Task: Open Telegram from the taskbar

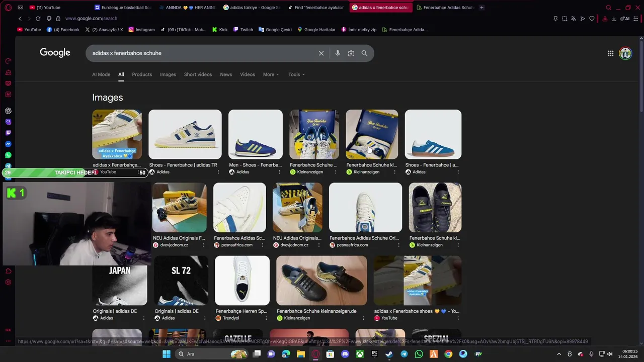Action: coord(404,354)
